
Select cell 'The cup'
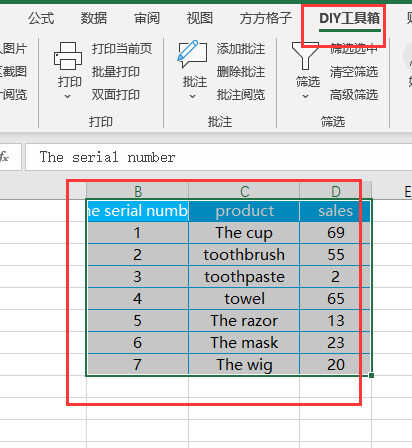click(x=244, y=233)
